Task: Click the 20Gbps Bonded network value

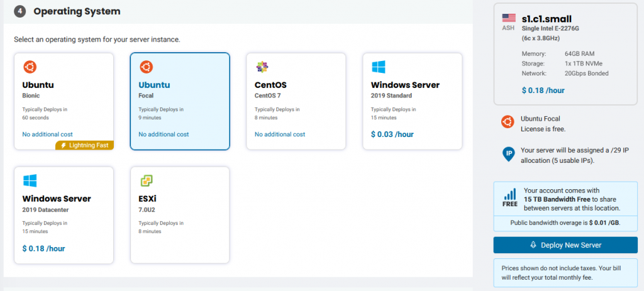Action: click(587, 74)
